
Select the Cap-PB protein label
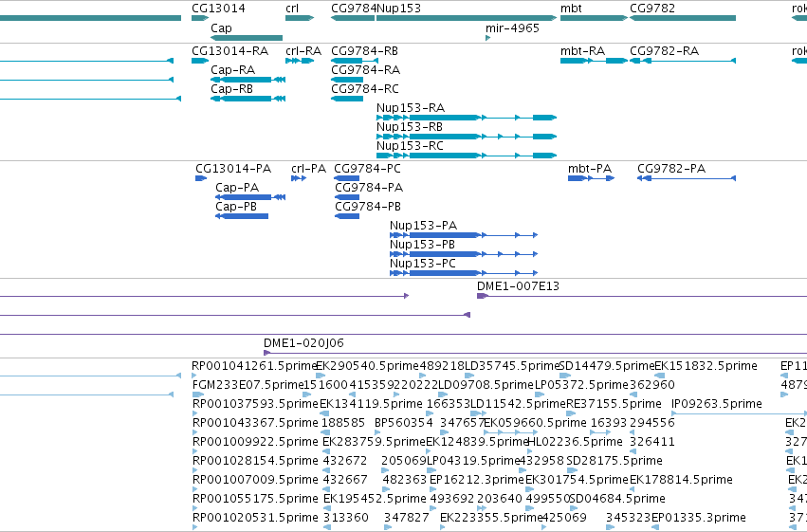tap(236, 207)
